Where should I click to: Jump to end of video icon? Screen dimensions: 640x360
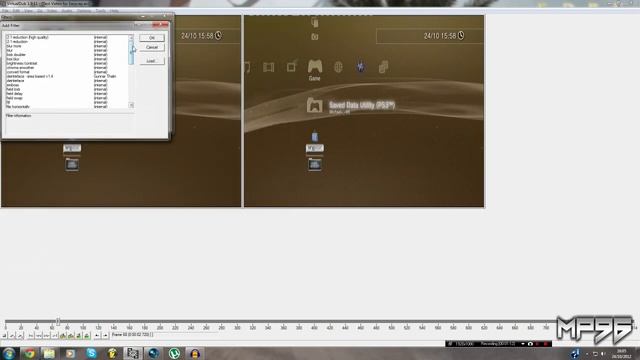click(x=55, y=335)
